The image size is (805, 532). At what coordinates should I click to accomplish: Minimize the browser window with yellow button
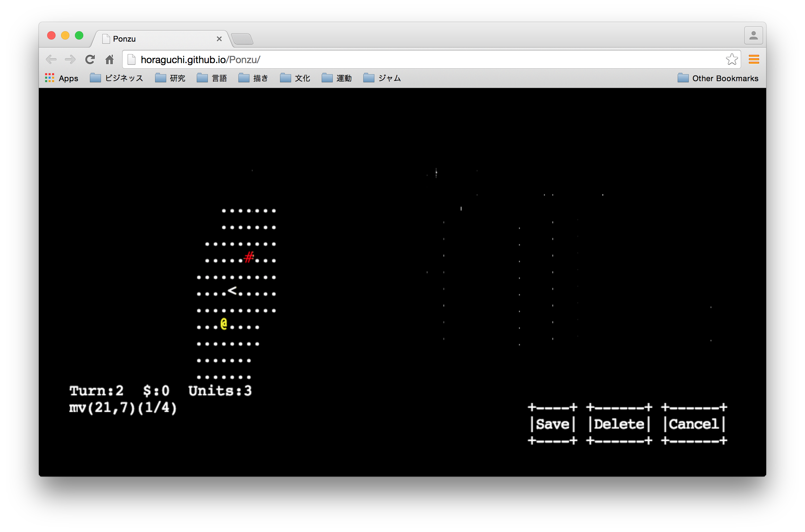click(65, 35)
